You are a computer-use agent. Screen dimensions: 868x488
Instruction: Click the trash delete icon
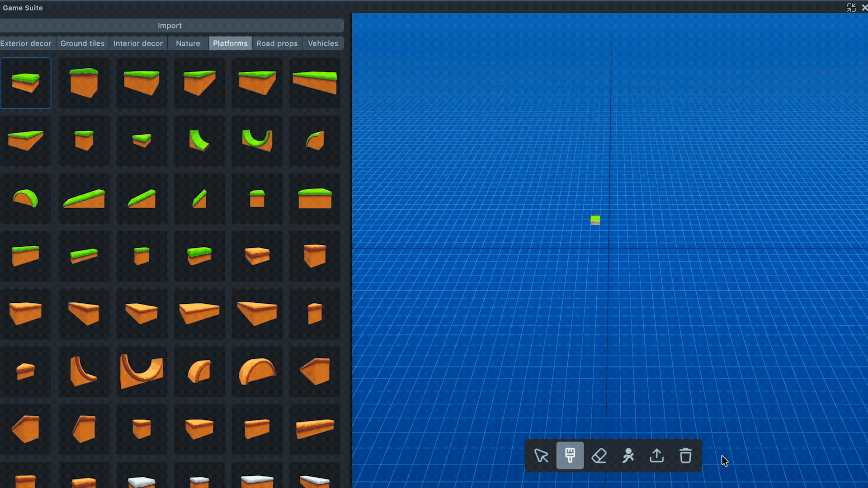685,455
